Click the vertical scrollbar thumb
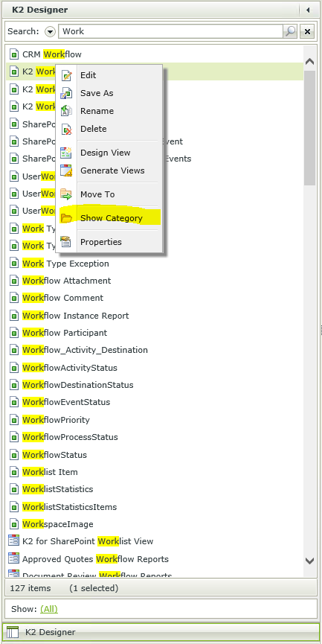Image resolution: width=322 pixels, height=644 pixels. 309,128
